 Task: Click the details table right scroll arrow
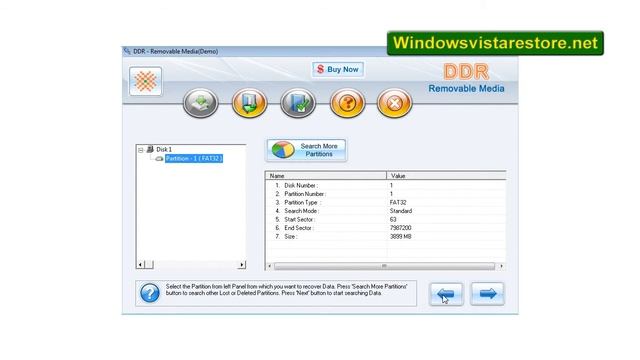point(501,266)
